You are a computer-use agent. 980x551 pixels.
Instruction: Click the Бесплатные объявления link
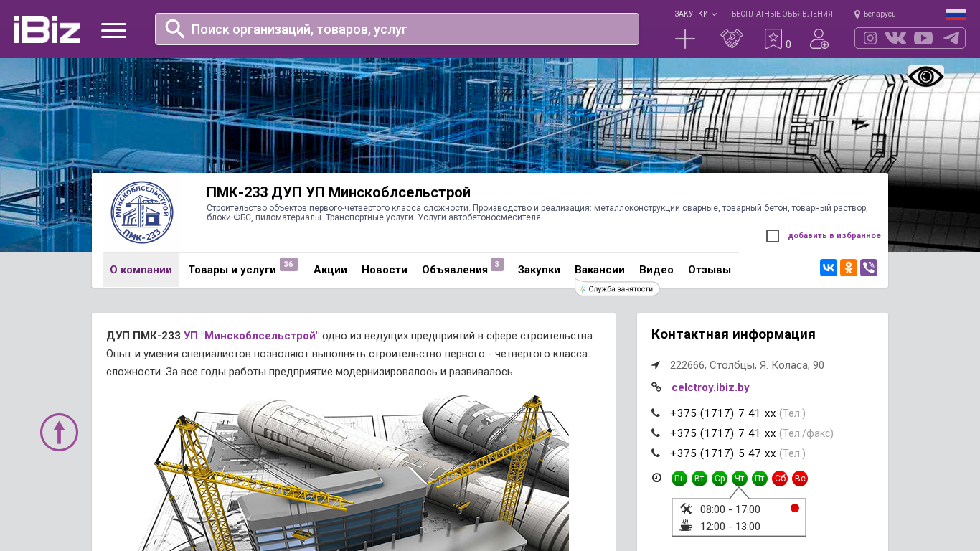pyautogui.click(x=782, y=14)
